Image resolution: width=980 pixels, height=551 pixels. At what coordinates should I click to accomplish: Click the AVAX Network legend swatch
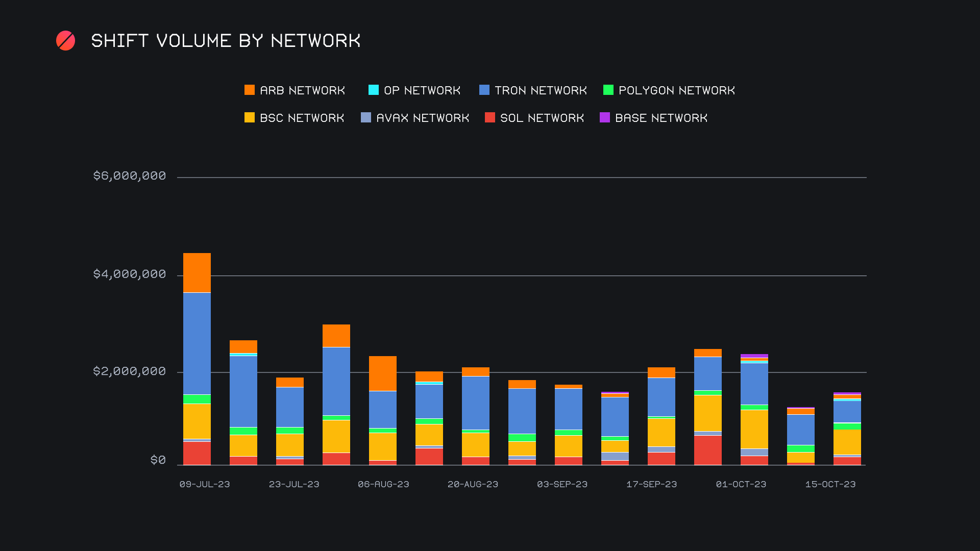coord(365,118)
